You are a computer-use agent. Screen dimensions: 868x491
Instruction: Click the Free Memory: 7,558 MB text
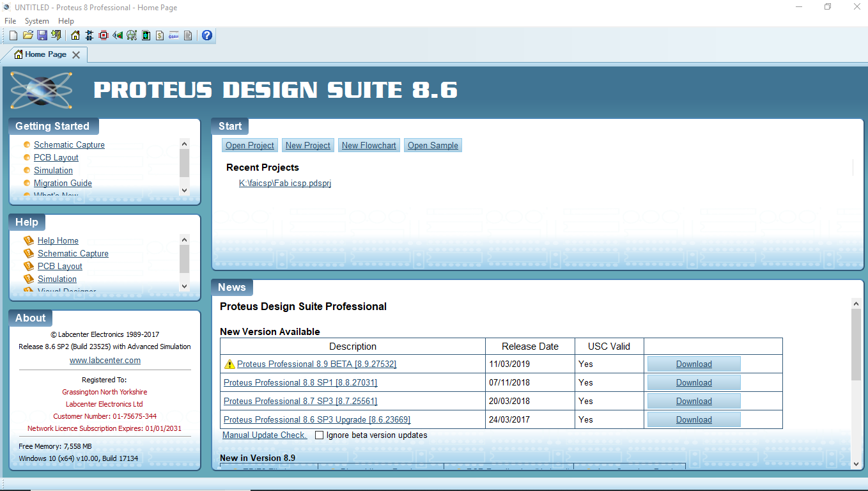click(56, 446)
